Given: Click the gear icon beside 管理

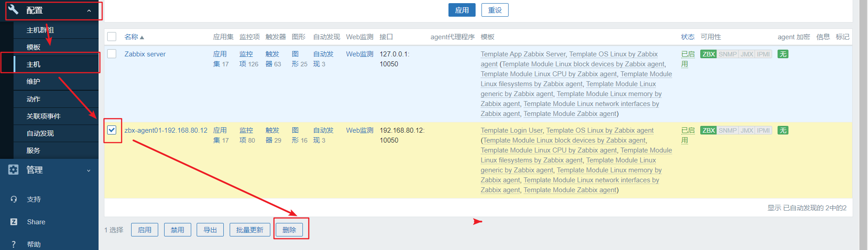Looking at the screenshot, I should click(14, 170).
